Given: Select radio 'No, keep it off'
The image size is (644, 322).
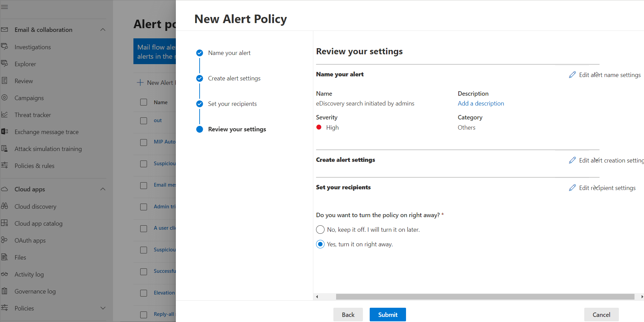Looking at the screenshot, I should pos(320,229).
